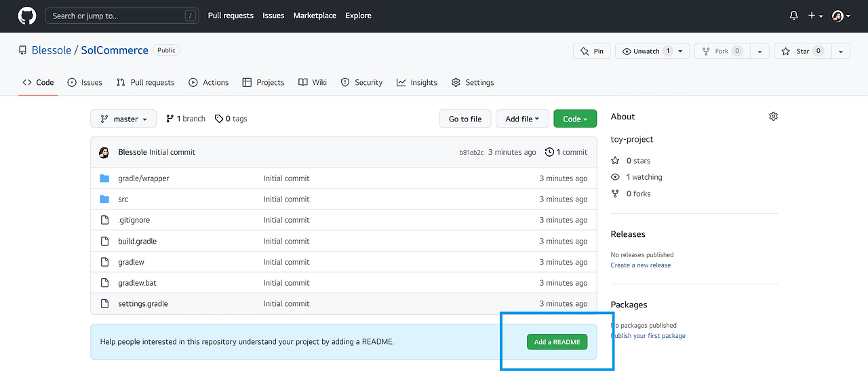Open the Initial commit message in header row
Image resolution: width=868 pixels, height=380 pixels.
click(172, 152)
